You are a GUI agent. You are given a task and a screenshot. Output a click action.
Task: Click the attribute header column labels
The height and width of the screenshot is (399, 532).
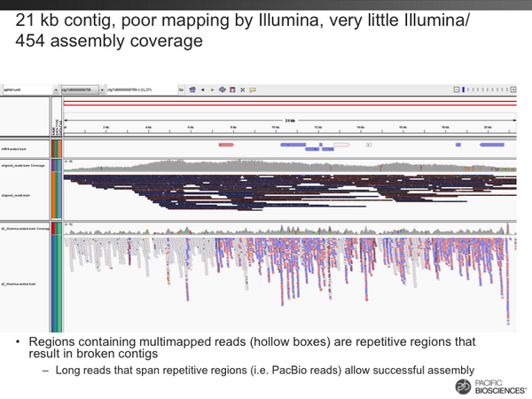tap(57, 128)
